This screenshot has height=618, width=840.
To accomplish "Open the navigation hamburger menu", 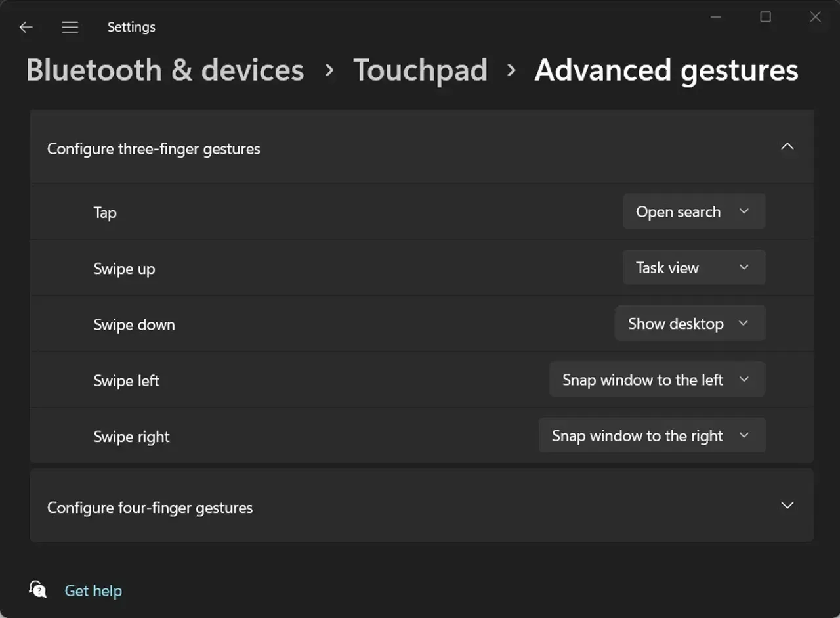I will click(x=70, y=27).
